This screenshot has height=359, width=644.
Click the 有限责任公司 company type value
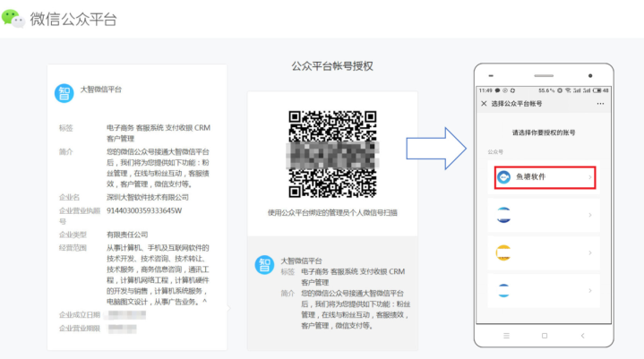(127, 235)
